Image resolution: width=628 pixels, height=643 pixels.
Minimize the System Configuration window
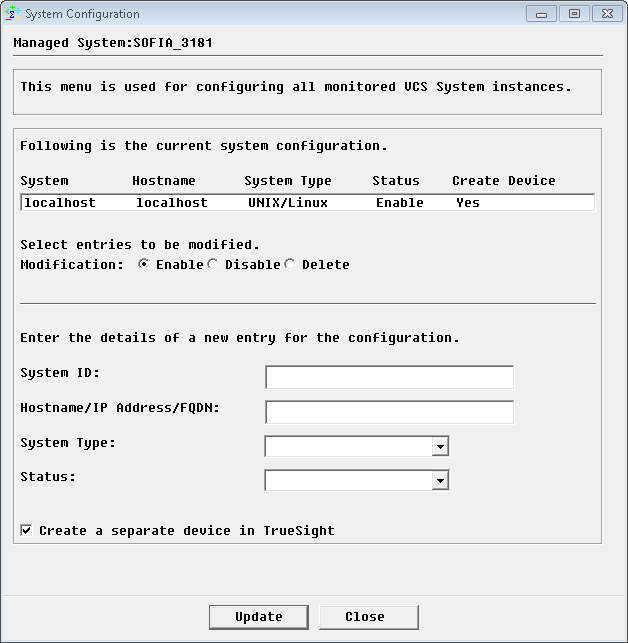point(542,13)
